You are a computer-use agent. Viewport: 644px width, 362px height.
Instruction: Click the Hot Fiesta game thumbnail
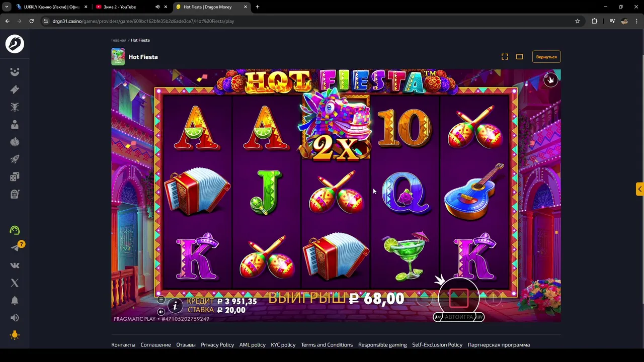point(118,57)
